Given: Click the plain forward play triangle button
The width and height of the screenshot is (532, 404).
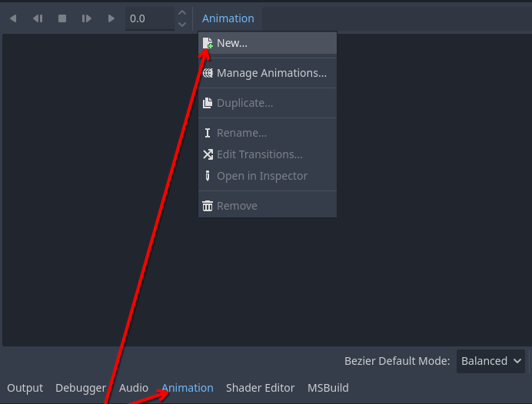Looking at the screenshot, I should tap(111, 18).
